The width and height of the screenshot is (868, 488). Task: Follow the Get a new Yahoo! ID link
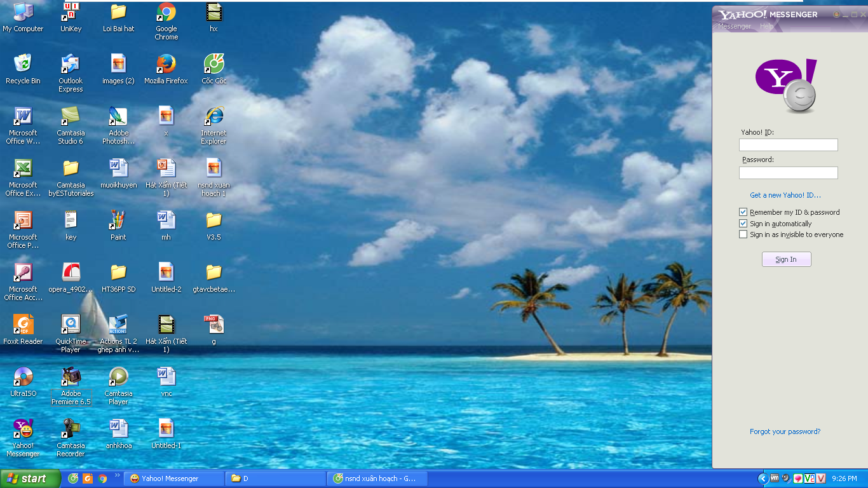(x=785, y=195)
